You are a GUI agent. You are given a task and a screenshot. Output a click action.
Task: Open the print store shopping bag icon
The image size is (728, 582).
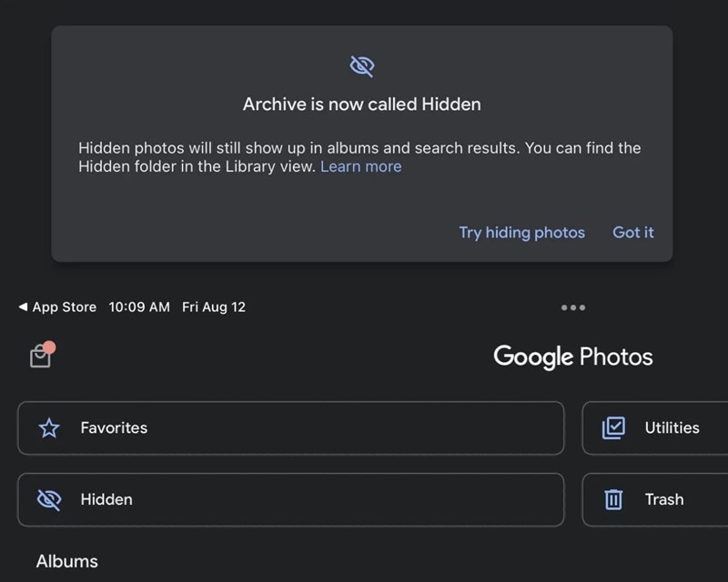40,358
